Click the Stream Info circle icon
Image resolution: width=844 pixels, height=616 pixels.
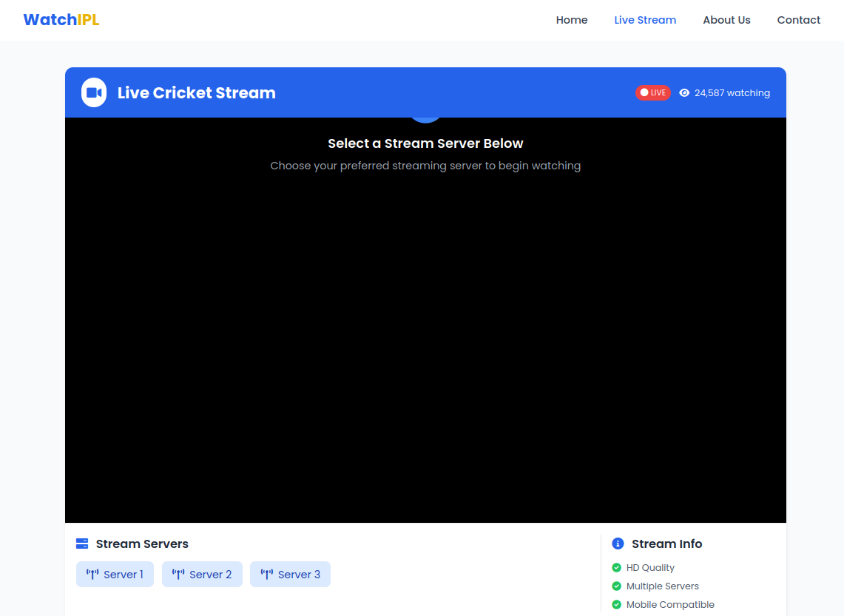618,544
